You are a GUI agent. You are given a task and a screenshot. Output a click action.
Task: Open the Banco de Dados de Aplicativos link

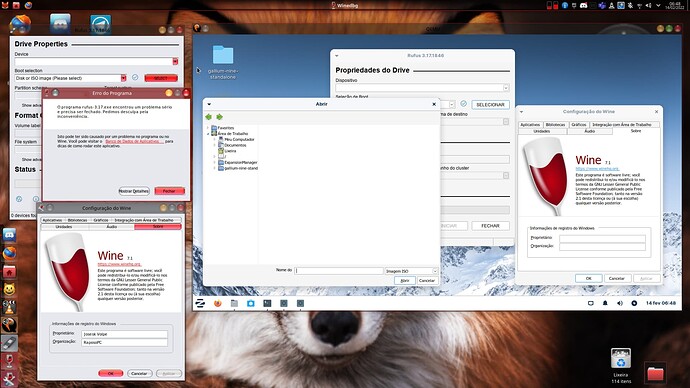pos(134,141)
